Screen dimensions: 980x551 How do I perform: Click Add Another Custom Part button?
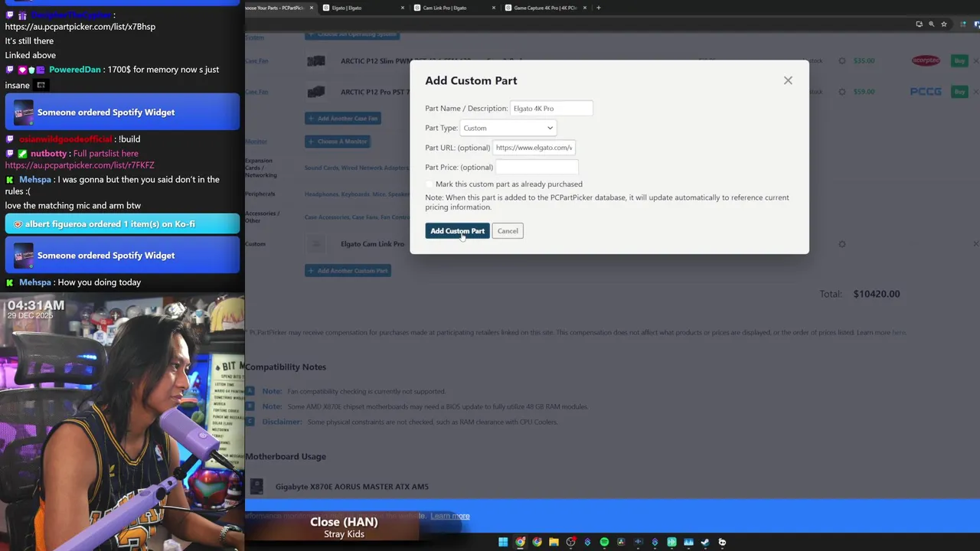pyautogui.click(x=348, y=270)
